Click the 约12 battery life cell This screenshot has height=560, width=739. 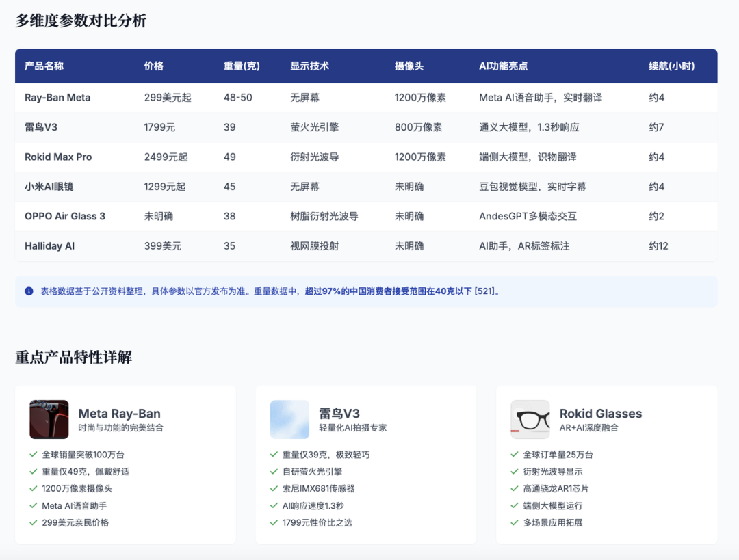pyautogui.click(x=658, y=246)
